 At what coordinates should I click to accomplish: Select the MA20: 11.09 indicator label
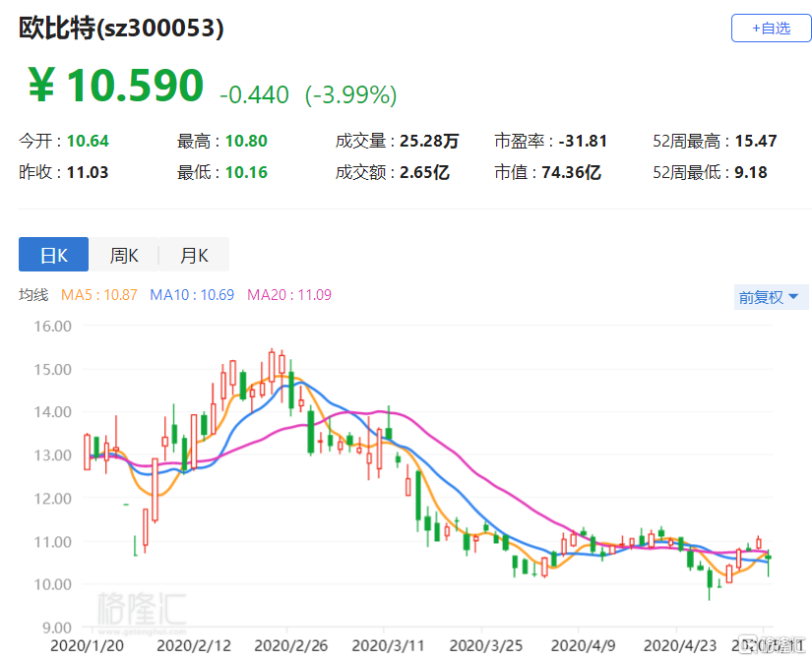289,294
